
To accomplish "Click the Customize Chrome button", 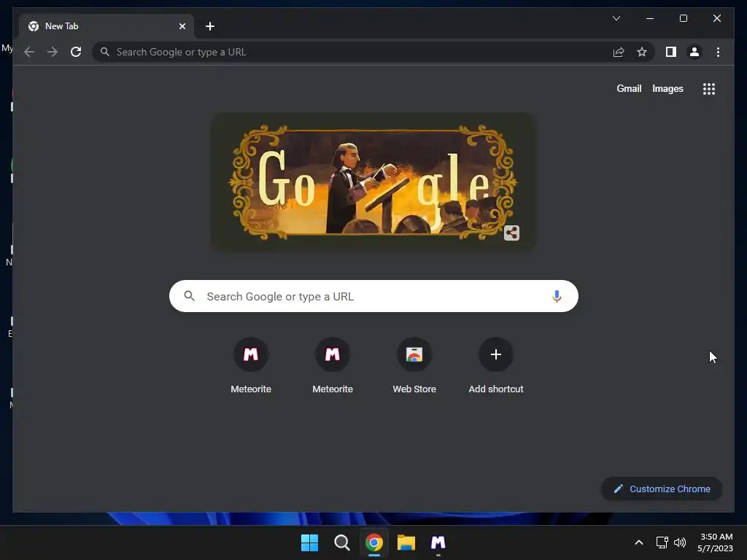I will click(x=661, y=489).
